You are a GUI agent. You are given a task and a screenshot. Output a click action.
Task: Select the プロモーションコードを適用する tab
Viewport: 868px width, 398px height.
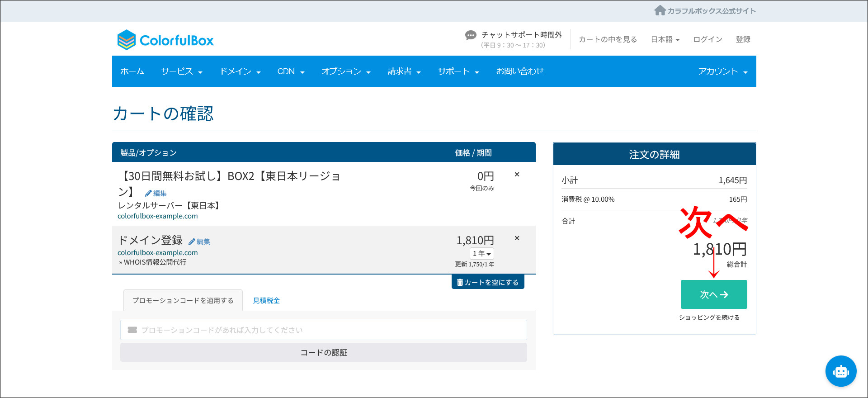(x=183, y=301)
